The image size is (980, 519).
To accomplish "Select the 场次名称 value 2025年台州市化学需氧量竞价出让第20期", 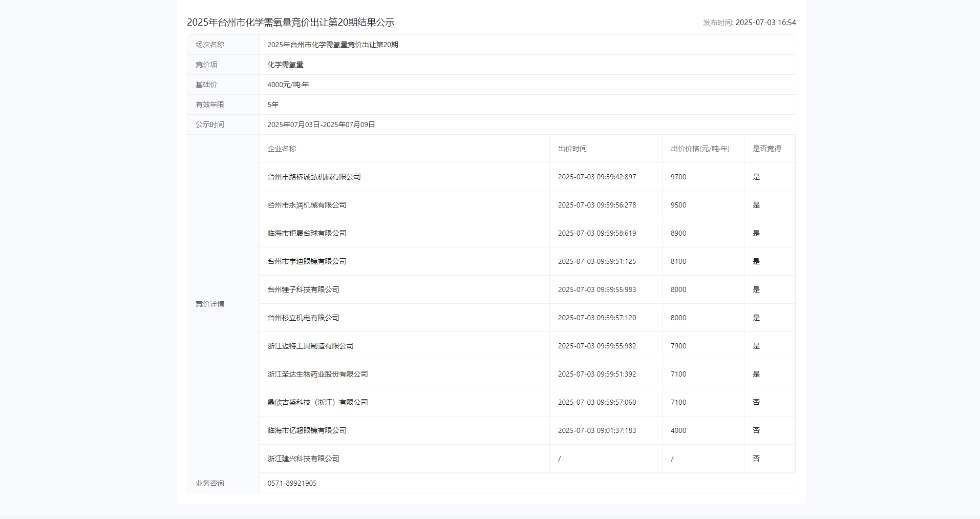I will click(x=333, y=45).
